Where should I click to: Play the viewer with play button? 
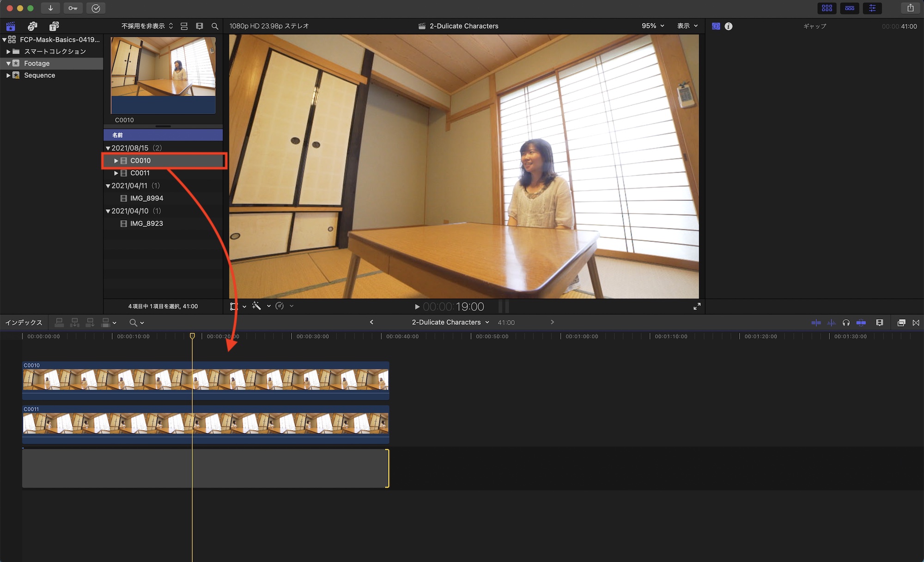point(417,307)
